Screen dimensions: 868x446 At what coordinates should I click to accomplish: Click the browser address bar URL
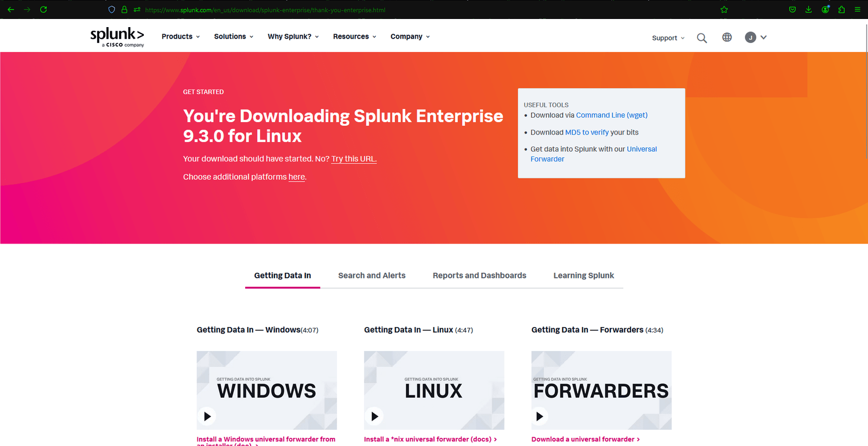click(265, 10)
